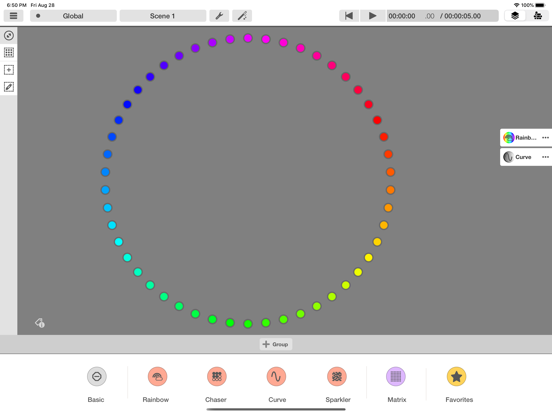Select the Global button
552x414 pixels.
[73, 16]
